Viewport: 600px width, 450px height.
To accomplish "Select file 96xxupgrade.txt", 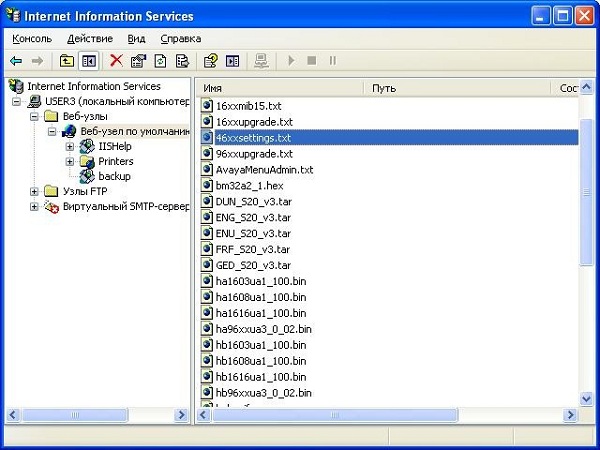I will [254, 154].
